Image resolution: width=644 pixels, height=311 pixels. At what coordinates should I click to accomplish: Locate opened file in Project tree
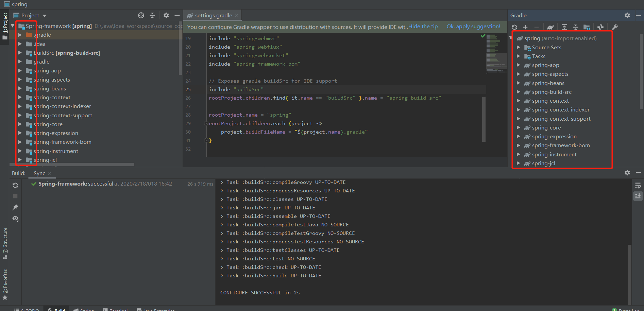point(141,15)
